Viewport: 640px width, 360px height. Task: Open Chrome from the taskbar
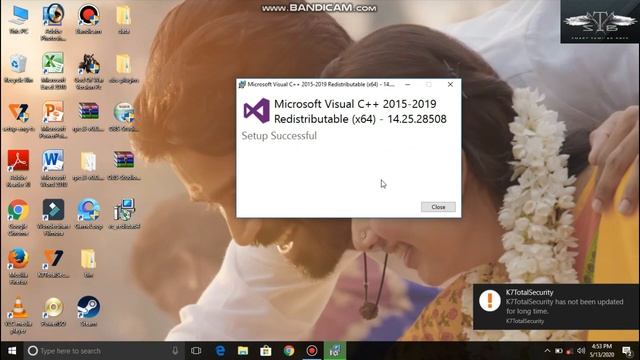[289, 351]
